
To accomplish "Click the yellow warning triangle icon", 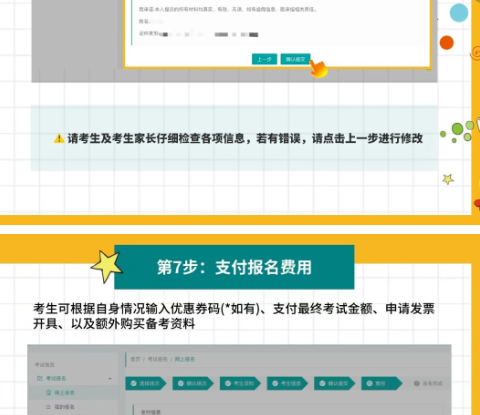I will [59, 138].
